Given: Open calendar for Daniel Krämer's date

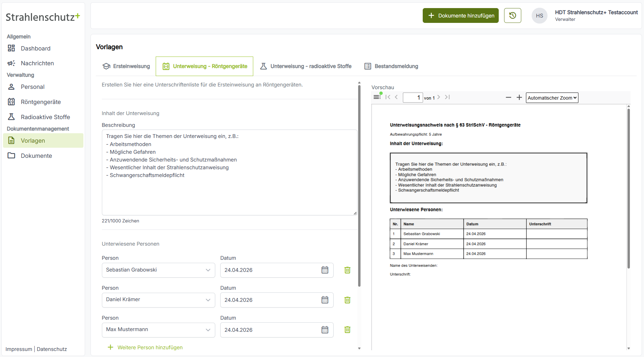Looking at the screenshot, I should point(325,300).
